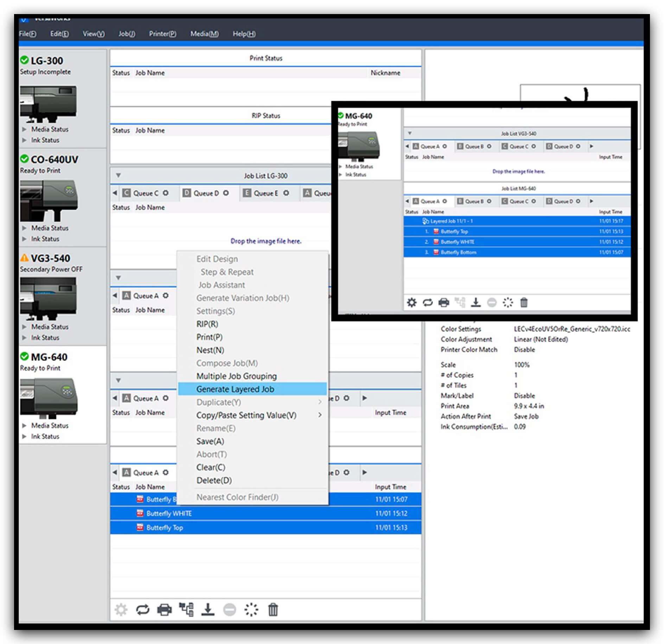Open the View menu
Screen dimensions: 664x644
point(94,34)
